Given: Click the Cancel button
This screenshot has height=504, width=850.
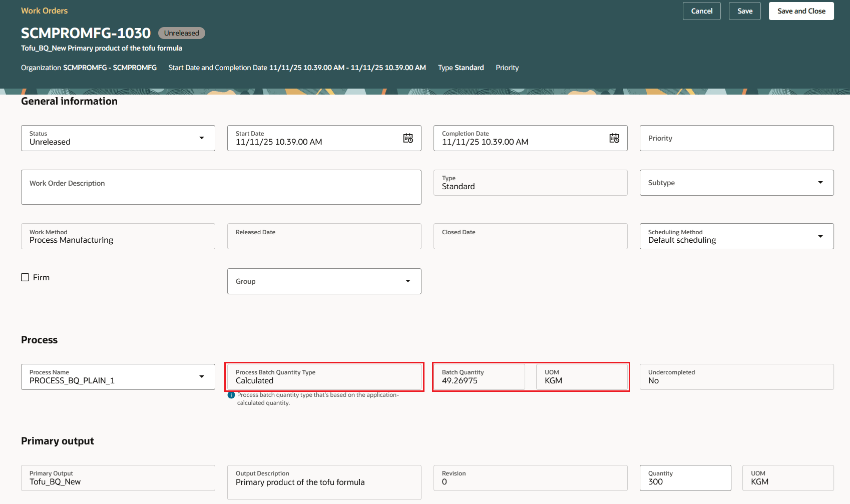Looking at the screenshot, I should [x=701, y=11].
